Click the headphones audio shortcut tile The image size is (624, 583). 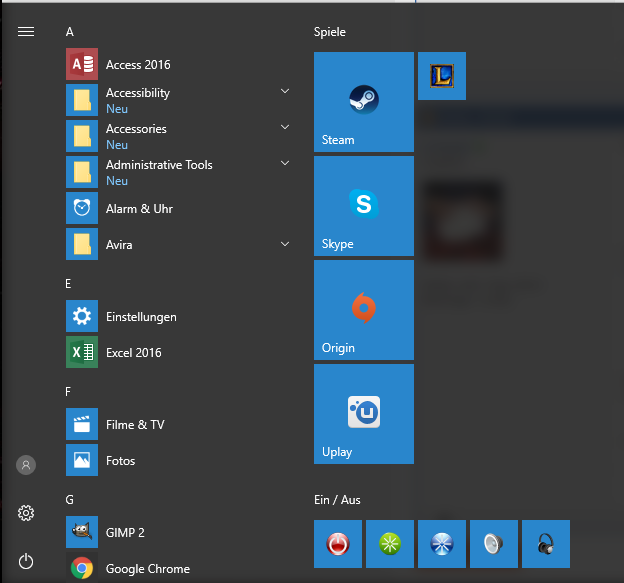pyautogui.click(x=546, y=544)
